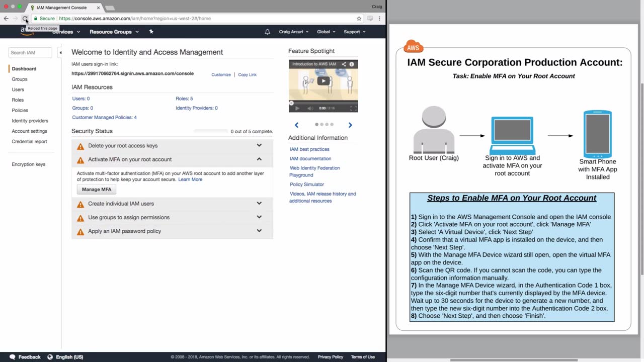
Task: Open the Craig Arcuri account menu
Action: [x=294, y=32]
